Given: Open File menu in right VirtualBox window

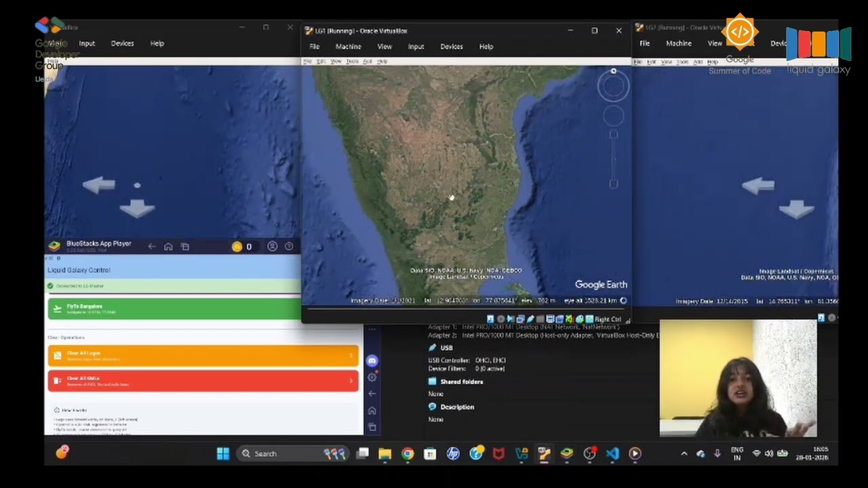Looking at the screenshot, I should 644,43.
